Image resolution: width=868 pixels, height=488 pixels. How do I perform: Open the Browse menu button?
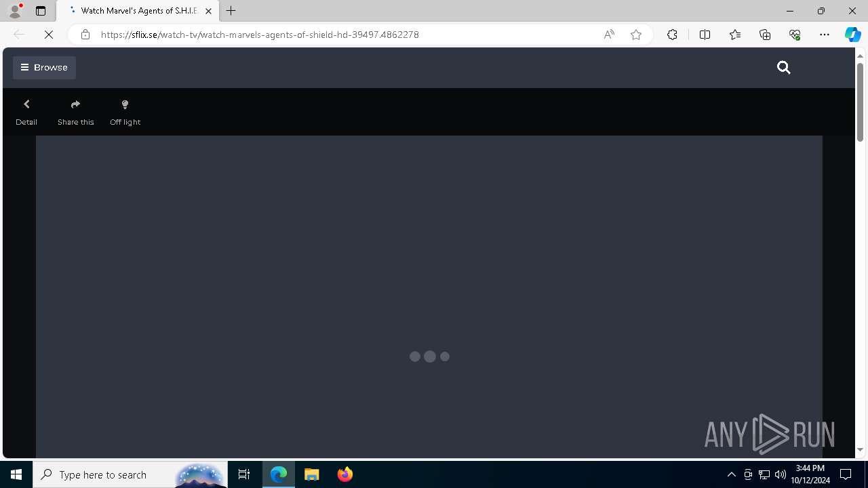pos(44,67)
